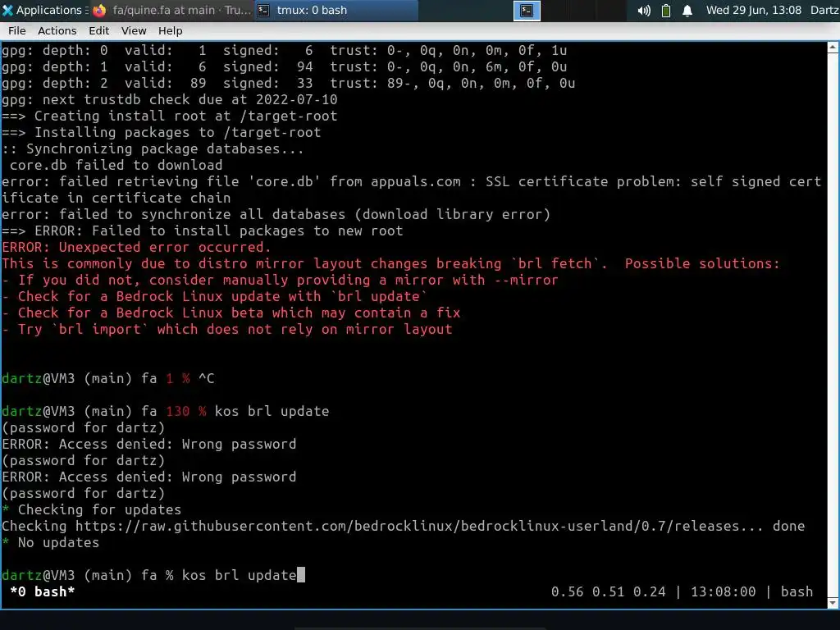Click the battery status icon
Image resolution: width=840 pixels, height=630 pixels.
(x=666, y=11)
